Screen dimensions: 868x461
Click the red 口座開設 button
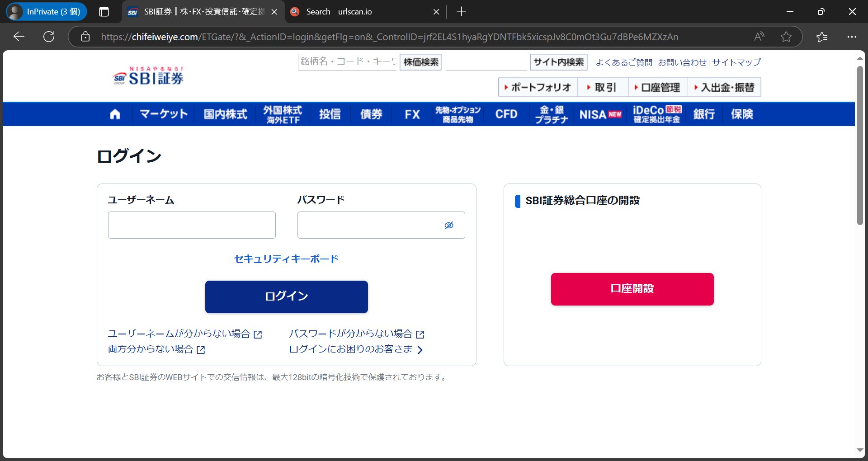[x=632, y=289]
